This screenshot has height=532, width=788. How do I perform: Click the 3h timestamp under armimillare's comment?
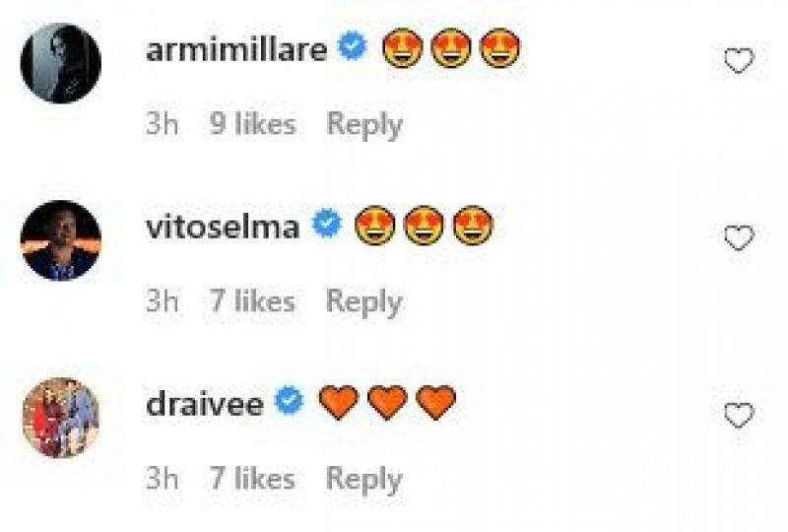162,124
